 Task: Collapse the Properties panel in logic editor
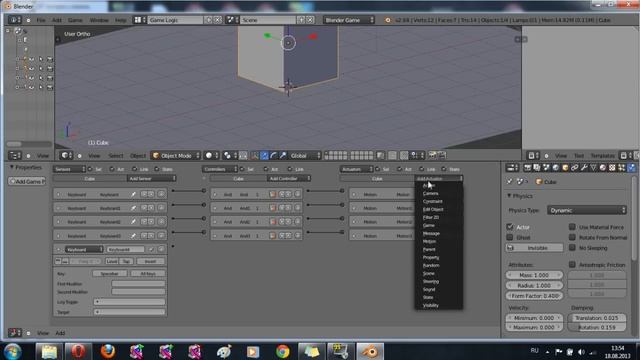pos(12,167)
